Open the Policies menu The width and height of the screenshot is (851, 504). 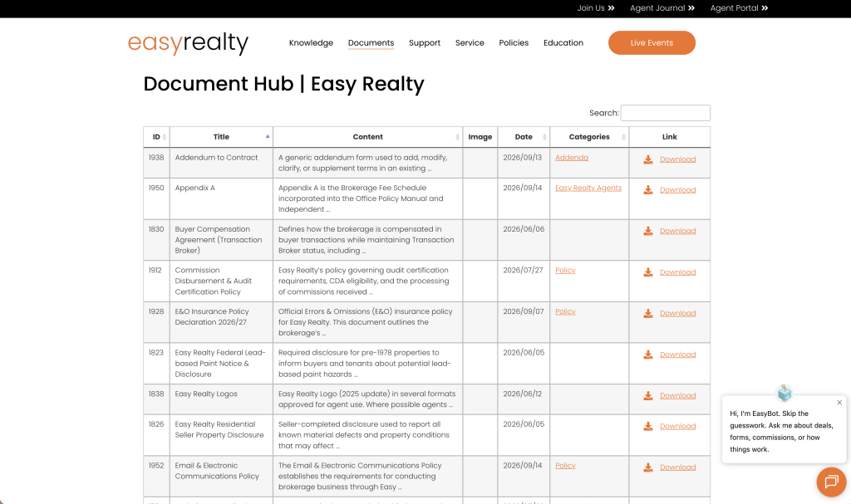pyautogui.click(x=514, y=43)
